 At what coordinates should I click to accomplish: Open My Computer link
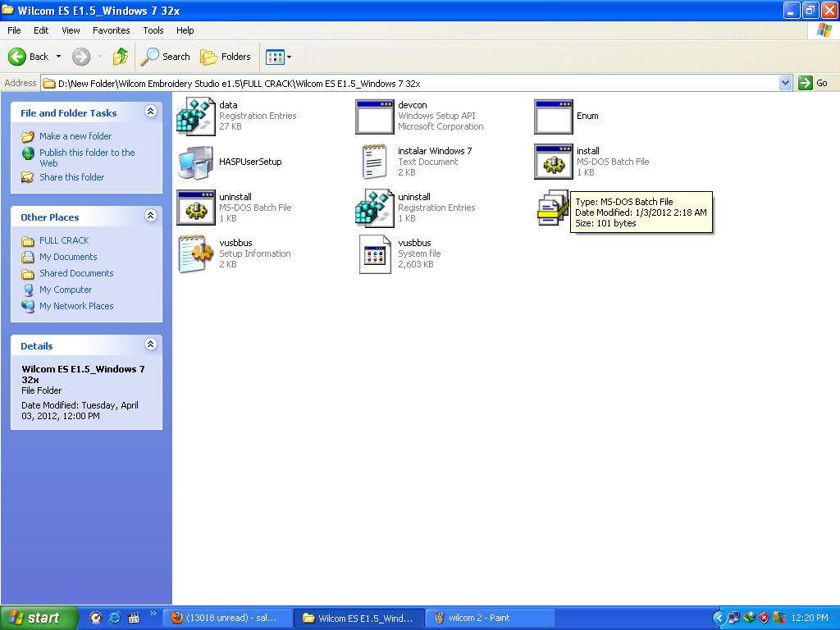[66, 290]
